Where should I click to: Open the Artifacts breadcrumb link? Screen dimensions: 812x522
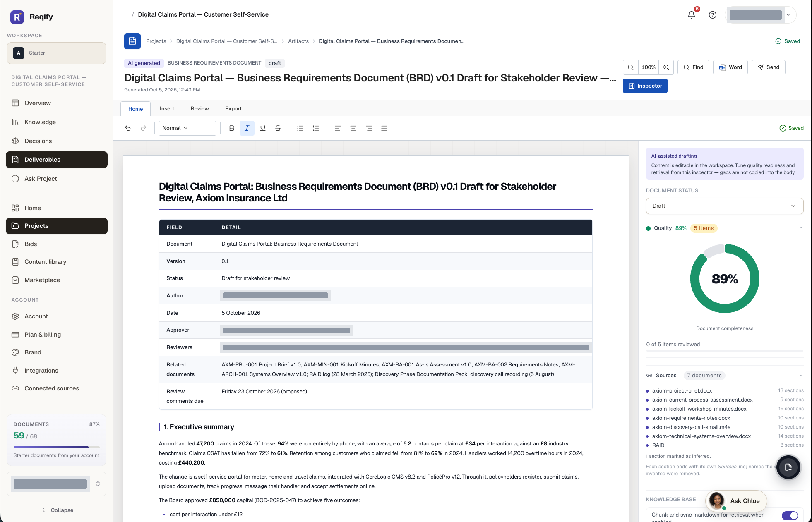[x=298, y=41]
